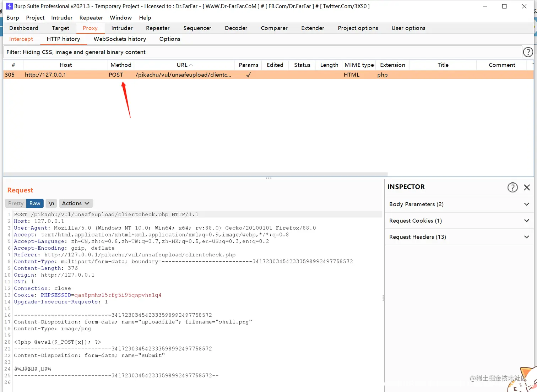Open the Comparer tab
Viewport: 537px width, 392px height.
[274, 28]
